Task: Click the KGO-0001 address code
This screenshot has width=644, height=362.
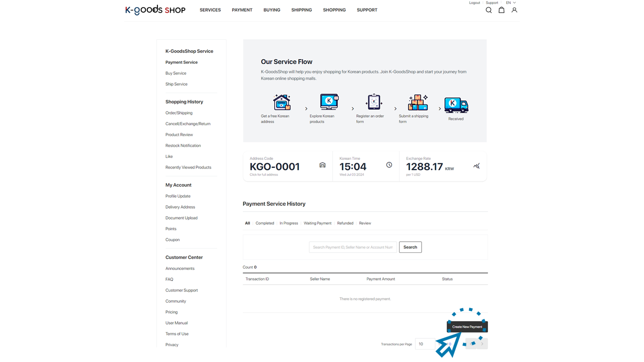Action: coord(275,166)
